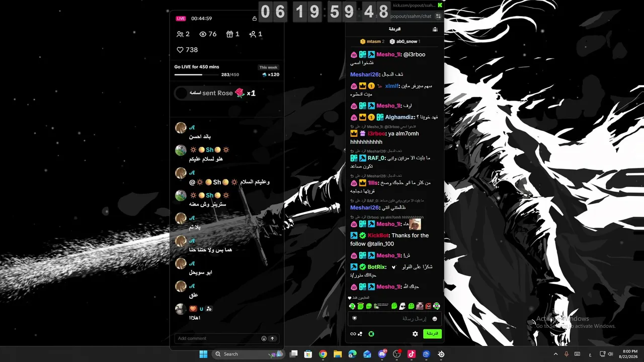The image size is (644, 362).
Task: Click the people icon showing 2
Action: [x=180, y=34]
